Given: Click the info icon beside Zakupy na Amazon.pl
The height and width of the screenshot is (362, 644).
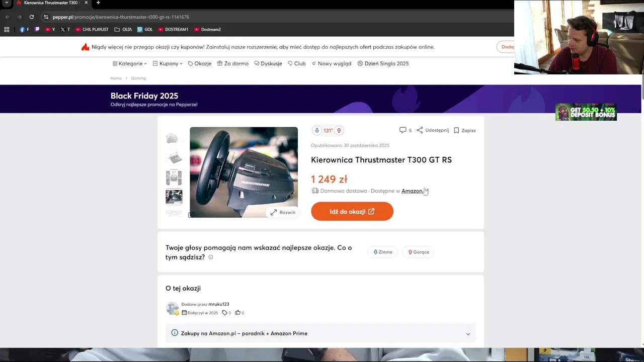Looking at the screenshot, I should [175, 333].
